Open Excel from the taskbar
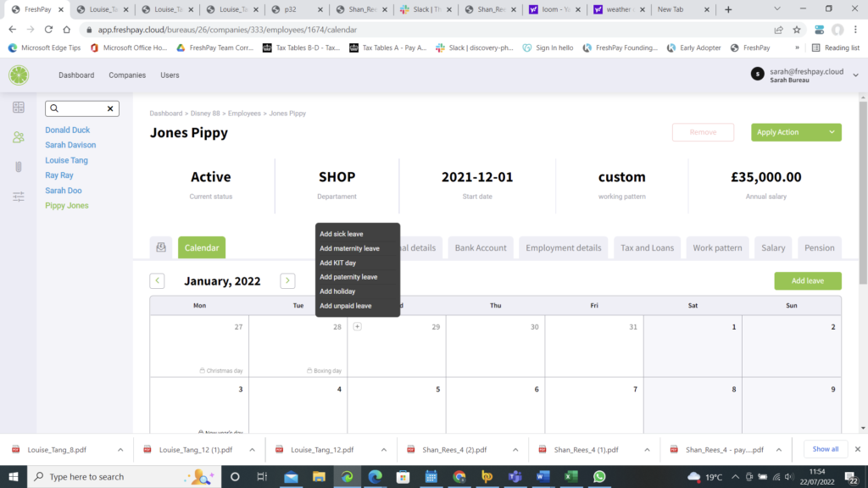The height and width of the screenshot is (488, 868). click(570, 476)
